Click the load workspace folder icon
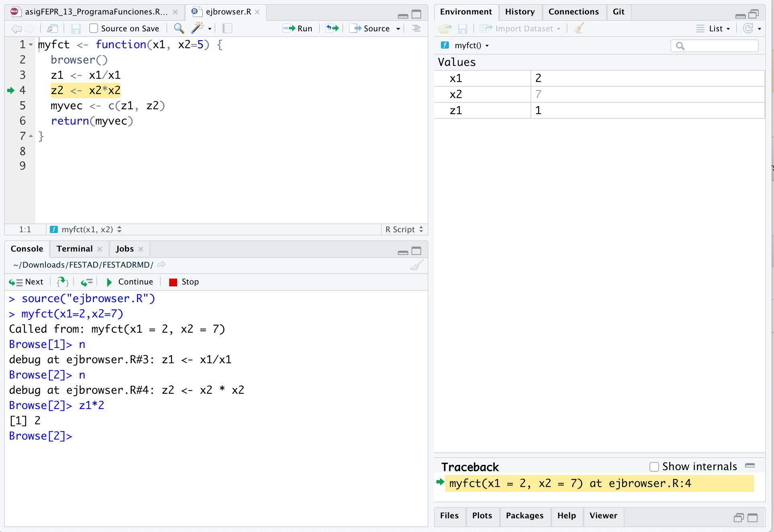Screen dimensions: 774x532 click(x=445, y=29)
